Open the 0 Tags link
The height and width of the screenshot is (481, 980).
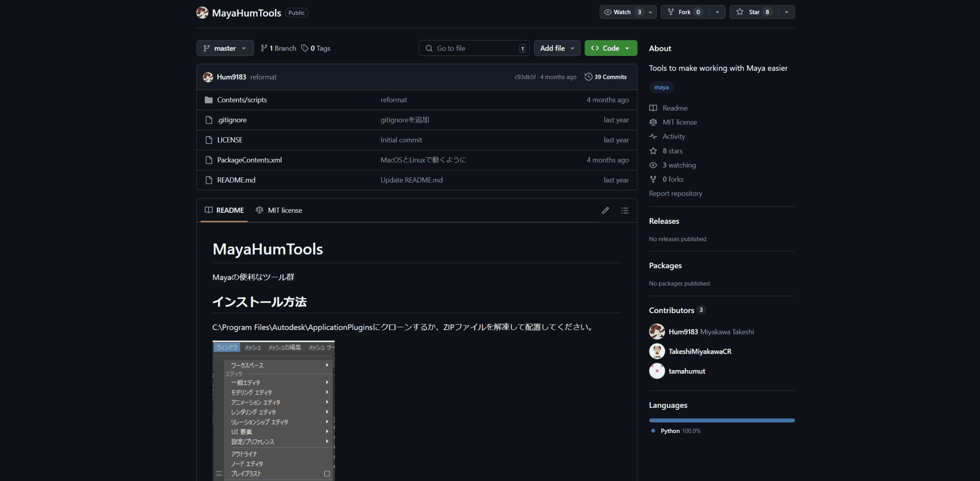[316, 48]
